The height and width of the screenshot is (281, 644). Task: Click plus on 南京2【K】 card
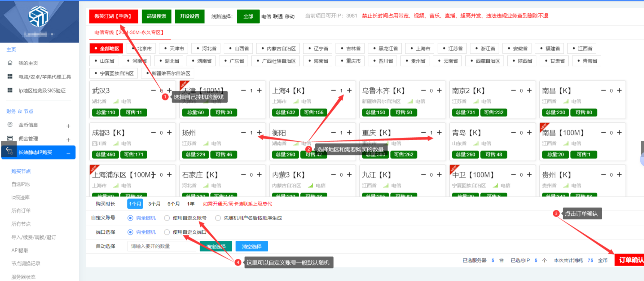pyautogui.click(x=529, y=90)
